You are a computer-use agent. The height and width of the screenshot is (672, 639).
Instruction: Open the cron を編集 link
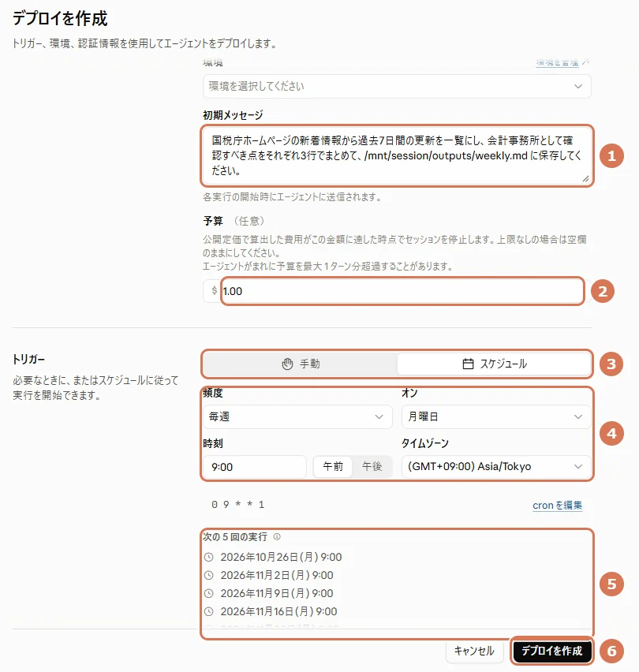[557, 506]
